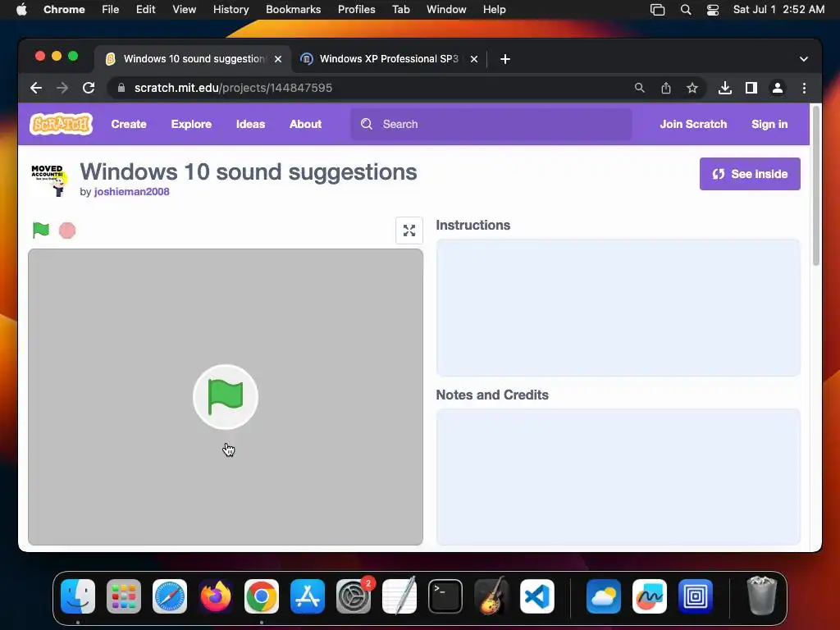This screenshot has height=630, width=840.
Task: Open Launchpad from the Dock
Action: 124,596
